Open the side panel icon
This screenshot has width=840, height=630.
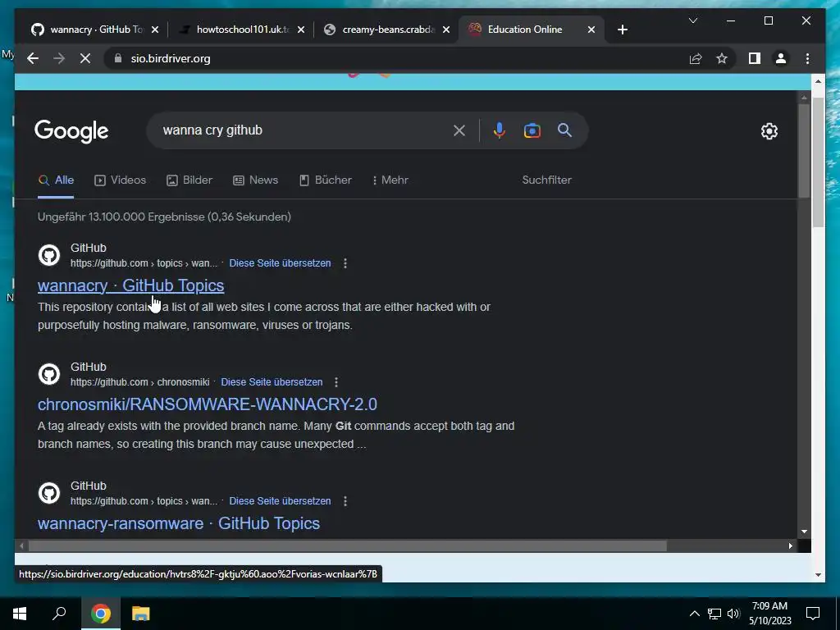(755, 58)
